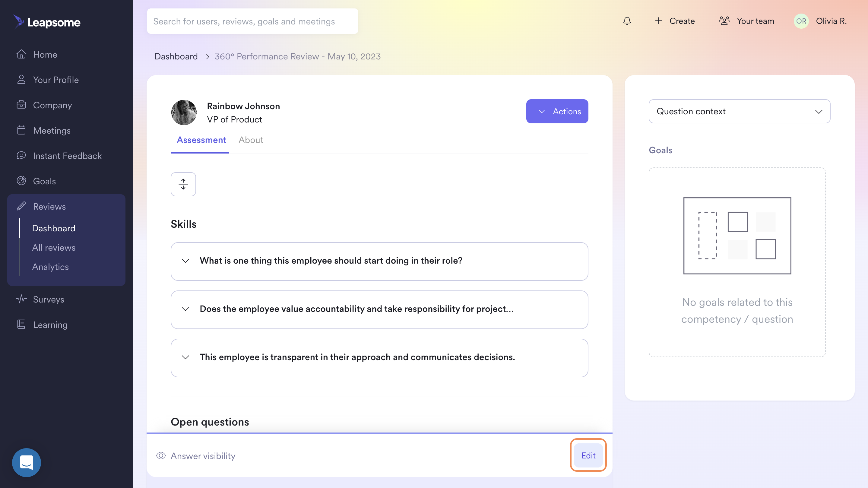Click the Company briefcase icon
The height and width of the screenshot is (488, 868).
(x=21, y=105)
